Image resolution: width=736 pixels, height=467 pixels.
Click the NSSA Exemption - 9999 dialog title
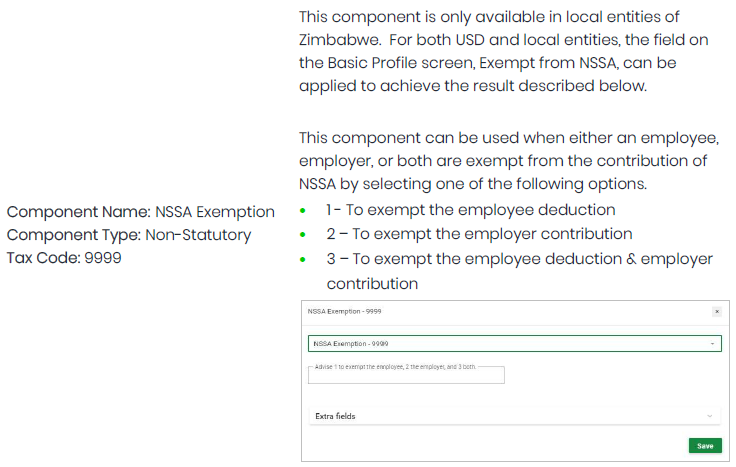click(x=344, y=311)
